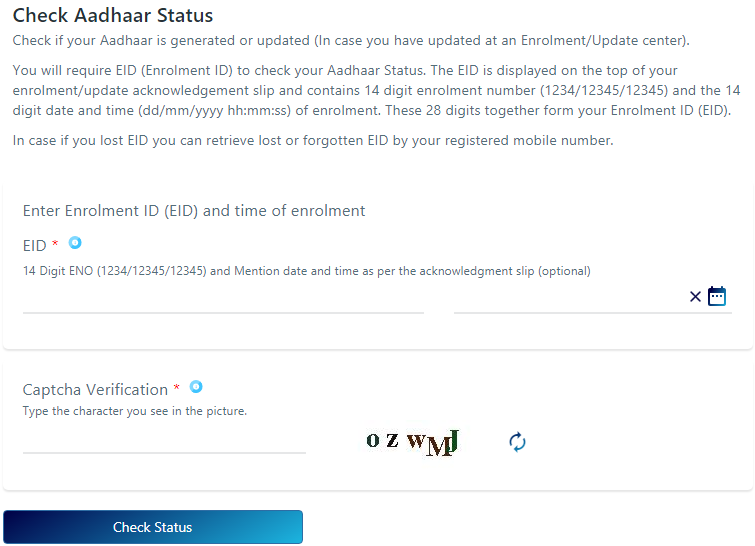Viewport: 755px width, 546px height.
Task: Click the 'Type the character you see' hint
Action: 134,411
